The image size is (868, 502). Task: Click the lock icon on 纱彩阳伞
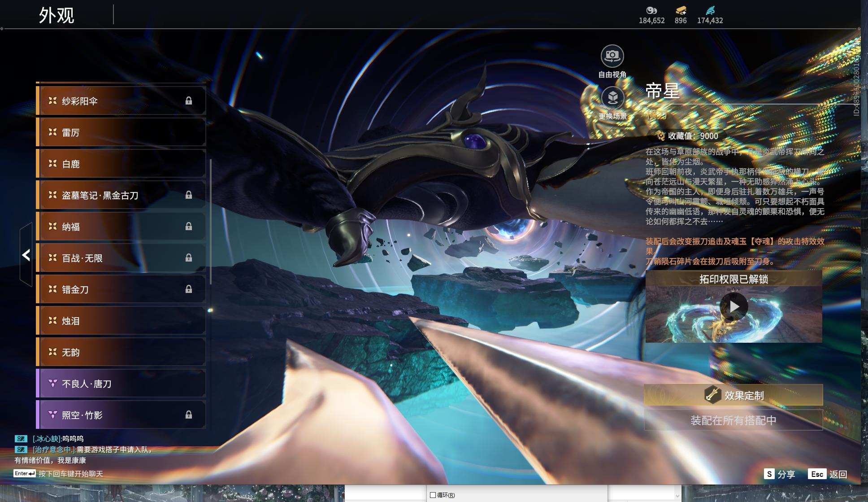click(189, 101)
